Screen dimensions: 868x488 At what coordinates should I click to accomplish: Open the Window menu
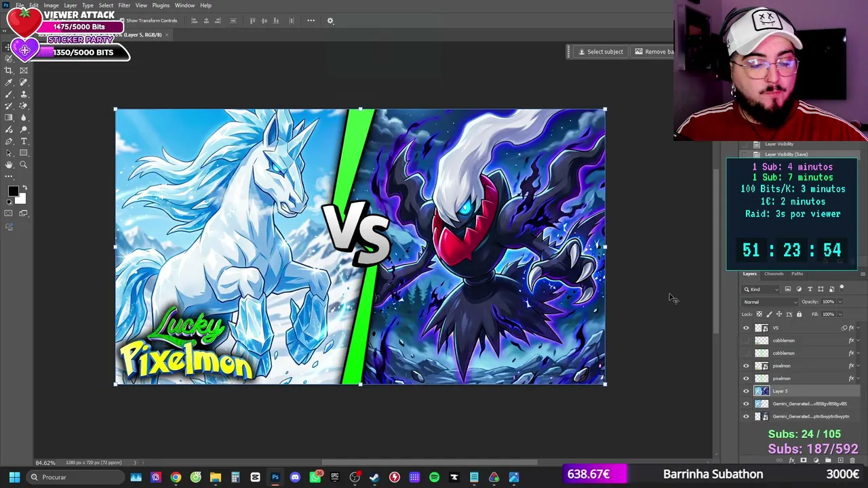tap(184, 5)
